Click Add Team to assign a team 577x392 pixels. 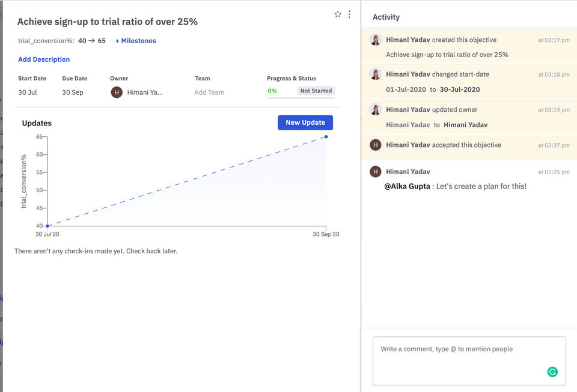(x=209, y=92)
